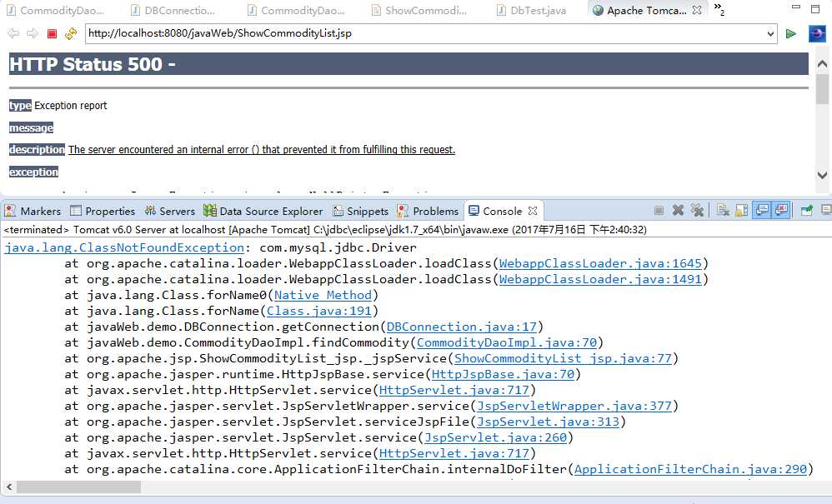Click the browser back arrow icon
The height and width of the screenshot is (504, 832).
point(14,33)
